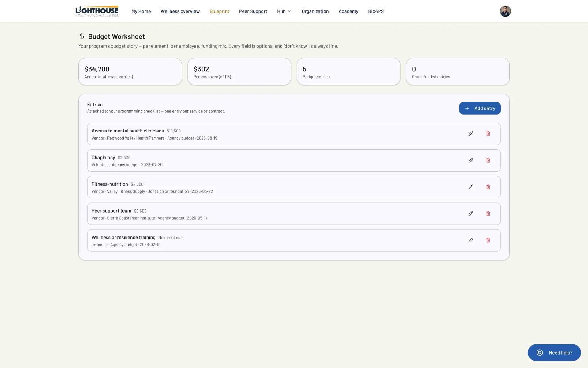Click the Add entry button
This screenshot has width=588, height=368.
[480, 108]
